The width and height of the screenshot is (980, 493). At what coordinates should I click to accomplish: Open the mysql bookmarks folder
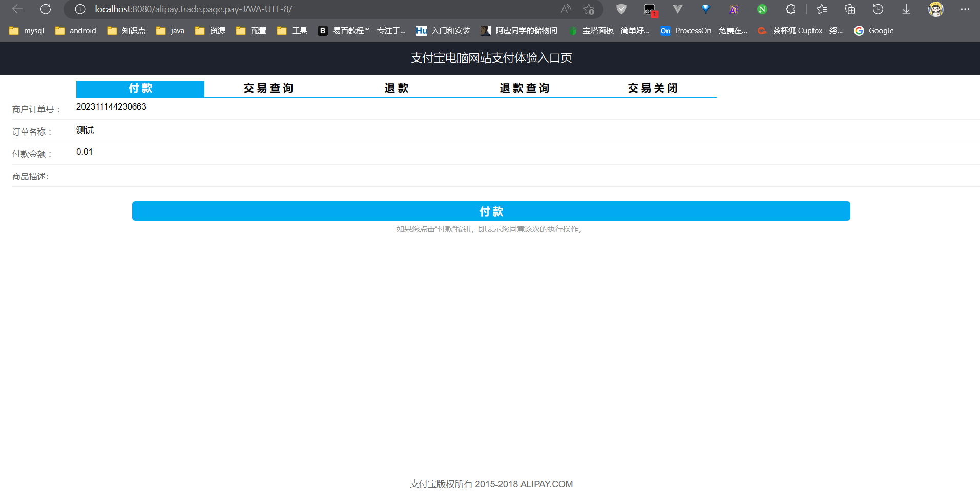pos(27,31)
